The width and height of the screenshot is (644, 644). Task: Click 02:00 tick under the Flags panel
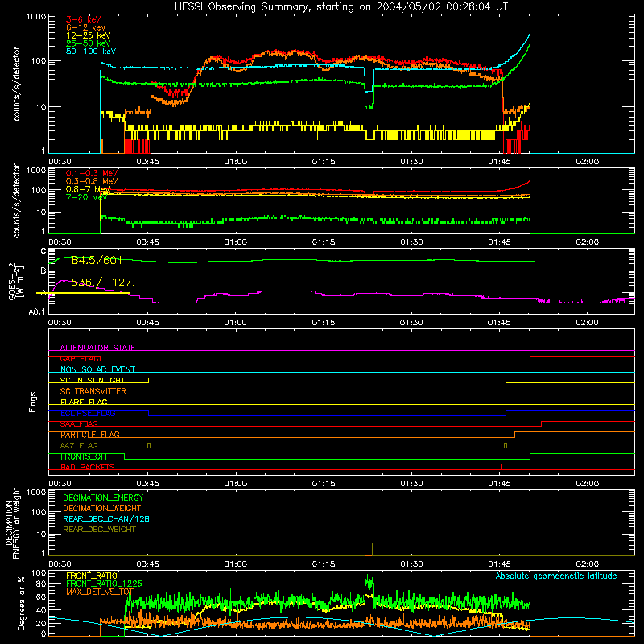[588, 484]
